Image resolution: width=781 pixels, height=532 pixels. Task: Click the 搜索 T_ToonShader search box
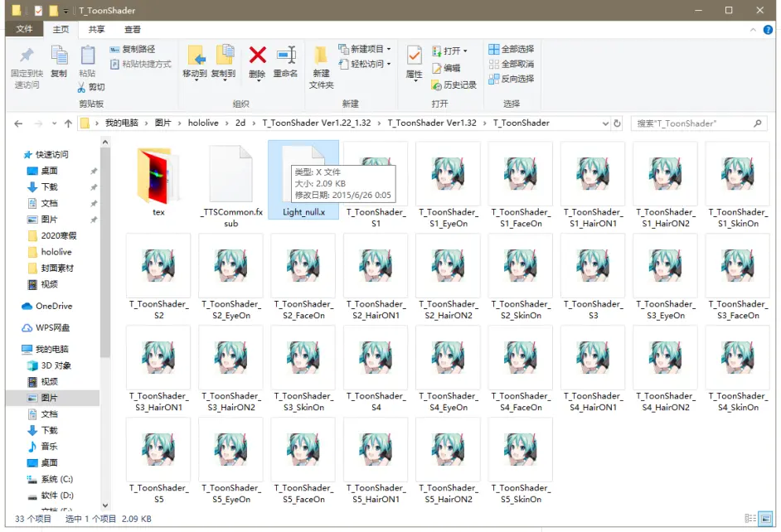tap(698, 123)
